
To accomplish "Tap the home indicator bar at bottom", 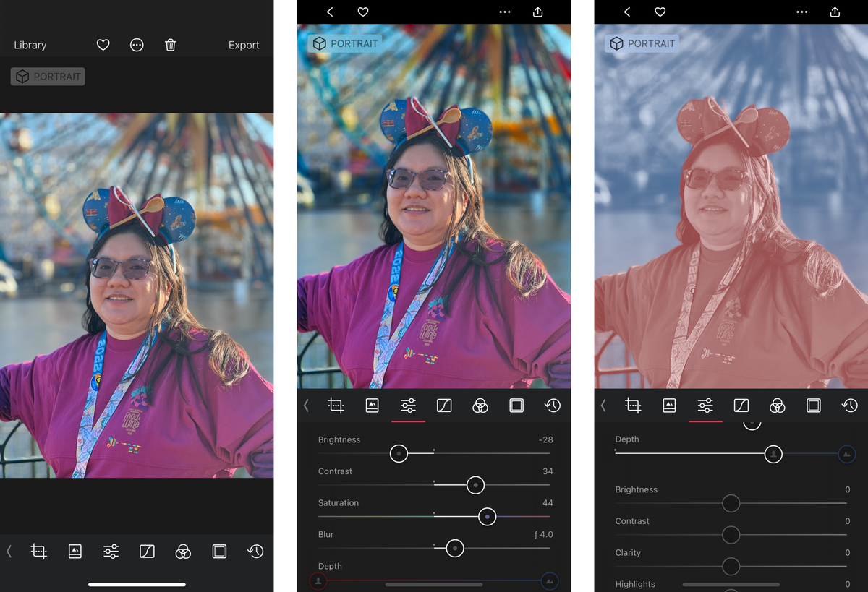I will tap(137, 584).
